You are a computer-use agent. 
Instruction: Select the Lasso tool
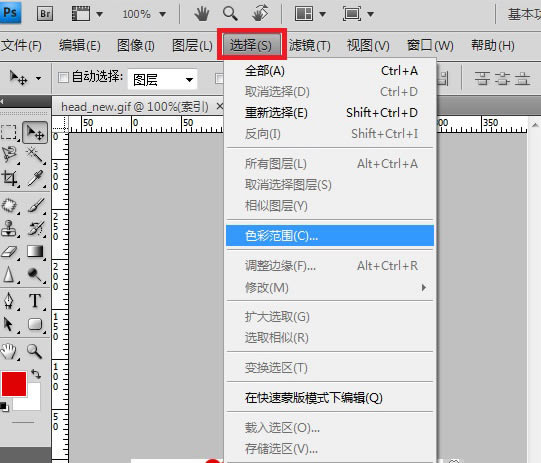pos(9,154)
